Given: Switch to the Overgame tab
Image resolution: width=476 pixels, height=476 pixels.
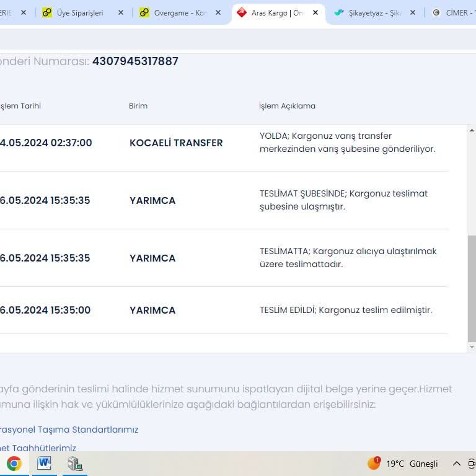Looking at the screenshot, I should (x=180, y=13).
